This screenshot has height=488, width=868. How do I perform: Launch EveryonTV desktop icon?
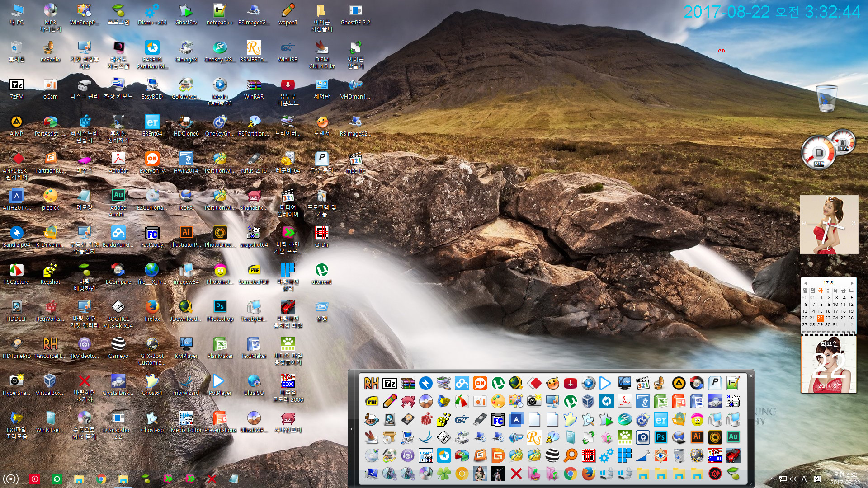[x=152, y=163]
